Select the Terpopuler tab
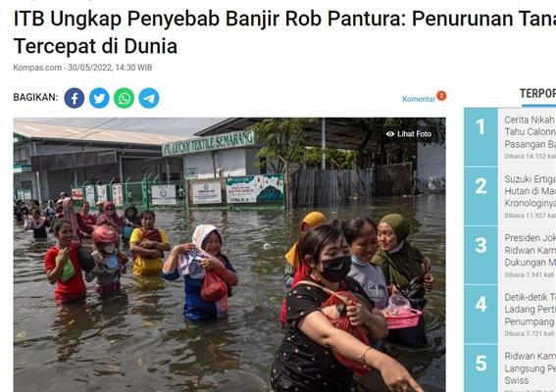This screenshot has width=556, height=392. tap(537, 93)
